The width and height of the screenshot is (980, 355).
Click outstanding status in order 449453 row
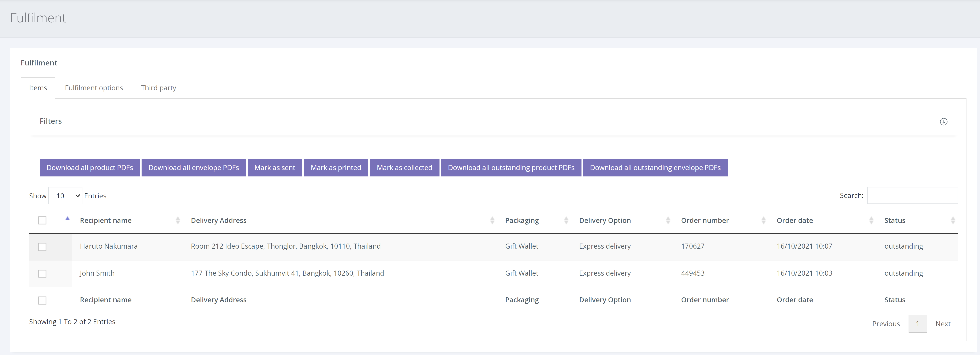904,273
